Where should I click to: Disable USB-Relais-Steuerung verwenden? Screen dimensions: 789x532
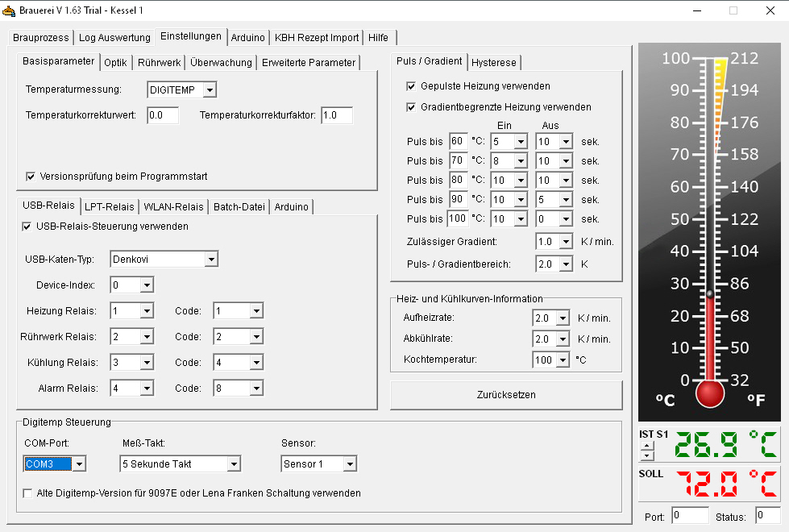pyautogui.click(x=27, y=227)
